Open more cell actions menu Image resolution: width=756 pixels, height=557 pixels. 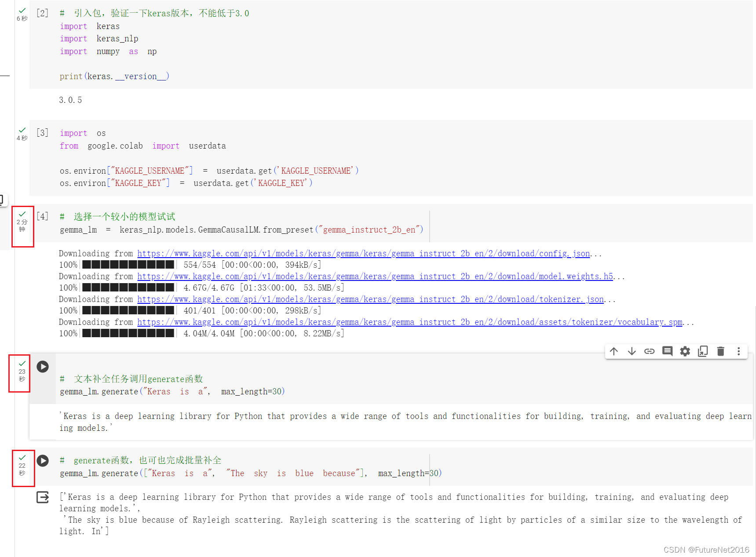(x=738, y=351)
